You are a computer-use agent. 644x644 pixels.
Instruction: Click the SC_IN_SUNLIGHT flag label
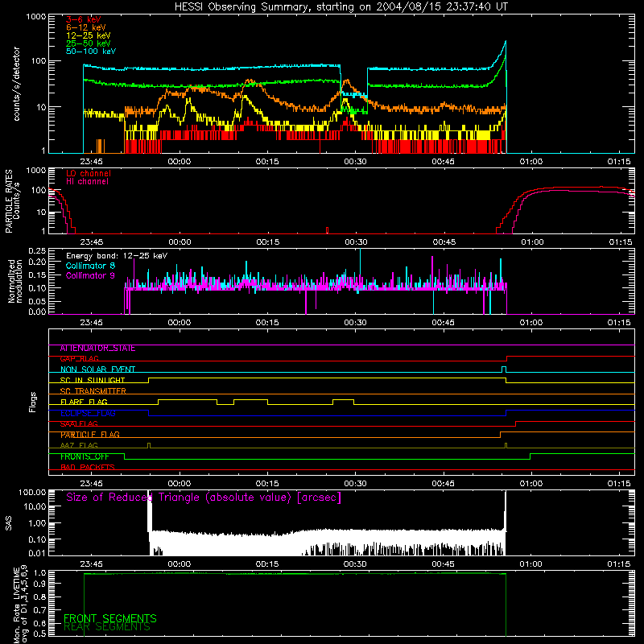coord(93,380)
